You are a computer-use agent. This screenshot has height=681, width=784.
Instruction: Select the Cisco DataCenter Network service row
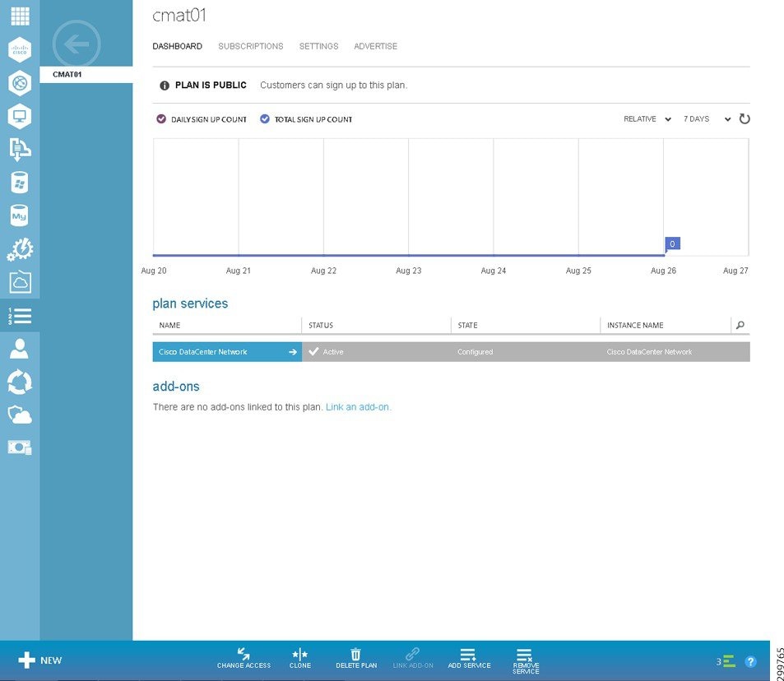pos(451,352)
